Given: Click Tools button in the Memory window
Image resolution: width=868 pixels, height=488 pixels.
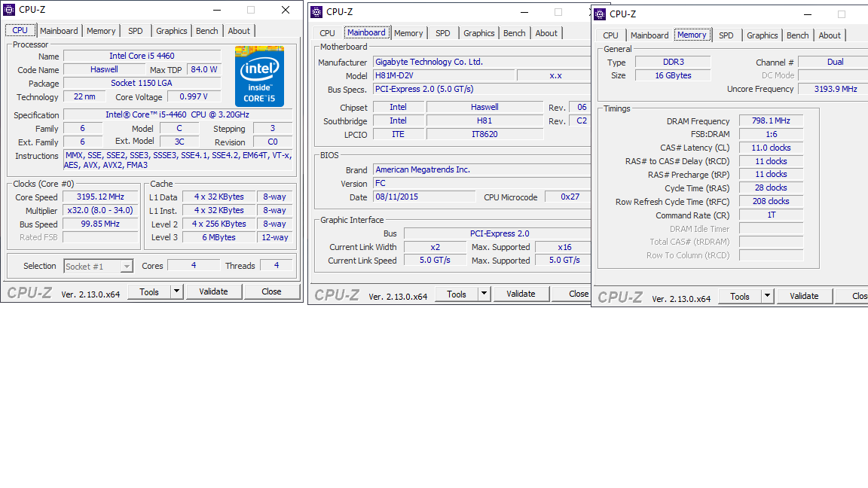Looking at the screenshot, I should click(740, 296).
